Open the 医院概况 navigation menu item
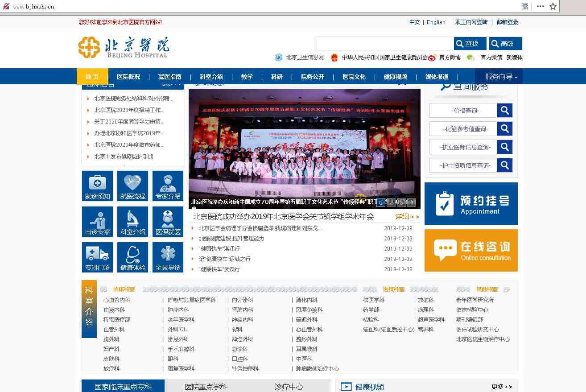The image size is (586, 392). click(x=128, y=77)
